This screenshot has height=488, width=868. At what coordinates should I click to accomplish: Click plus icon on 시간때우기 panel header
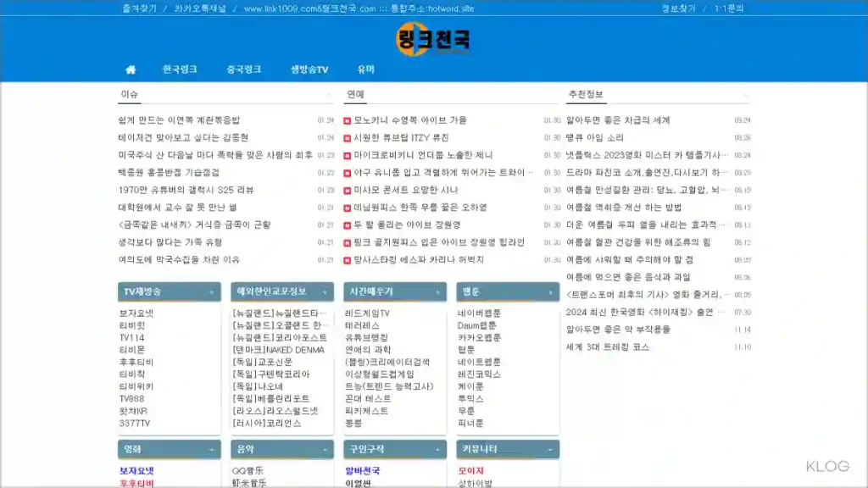pos(437,292)
